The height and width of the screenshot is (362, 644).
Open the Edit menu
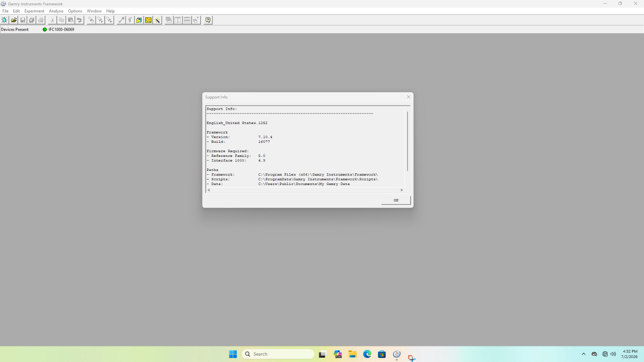click(x=17, y=11)
